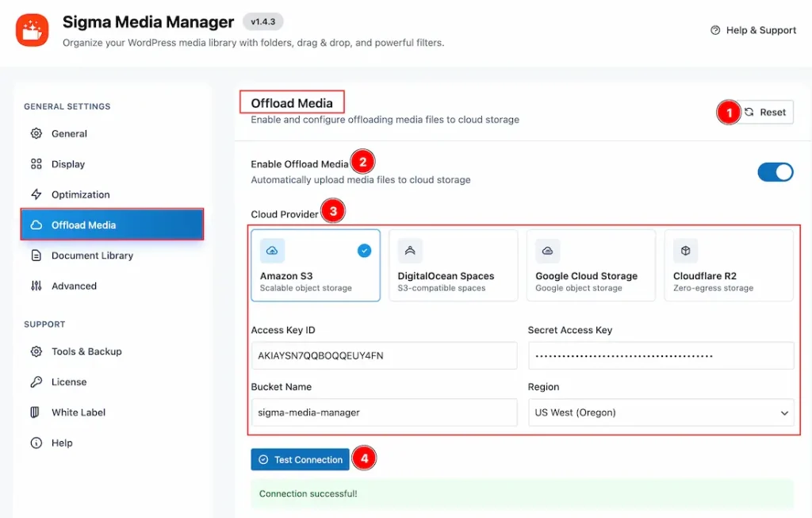This screenshot has width=812, height=518.
Task: Click the Region field label
Action: pyautogui.click(x=543, y=386)
